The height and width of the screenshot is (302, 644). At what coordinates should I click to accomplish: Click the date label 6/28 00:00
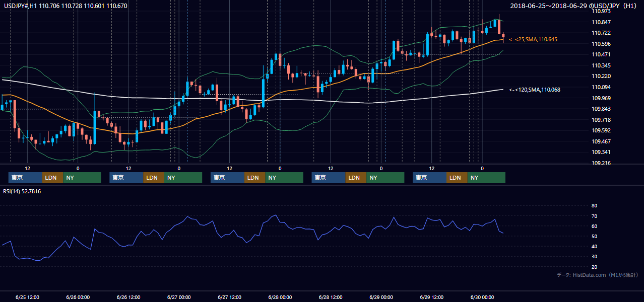point(280,297)
